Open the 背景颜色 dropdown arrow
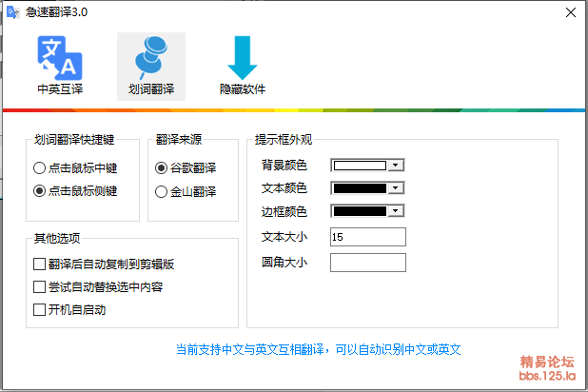Viewport: 588px width, 392px height. 396,165
